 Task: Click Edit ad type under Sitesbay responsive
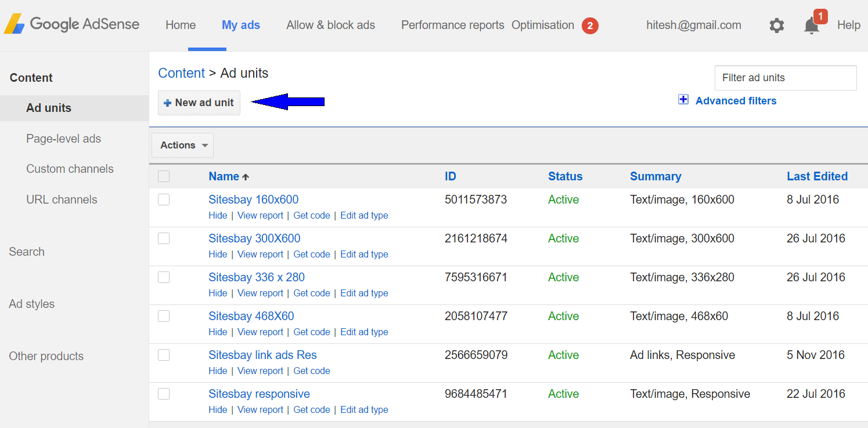coord(364,409)
